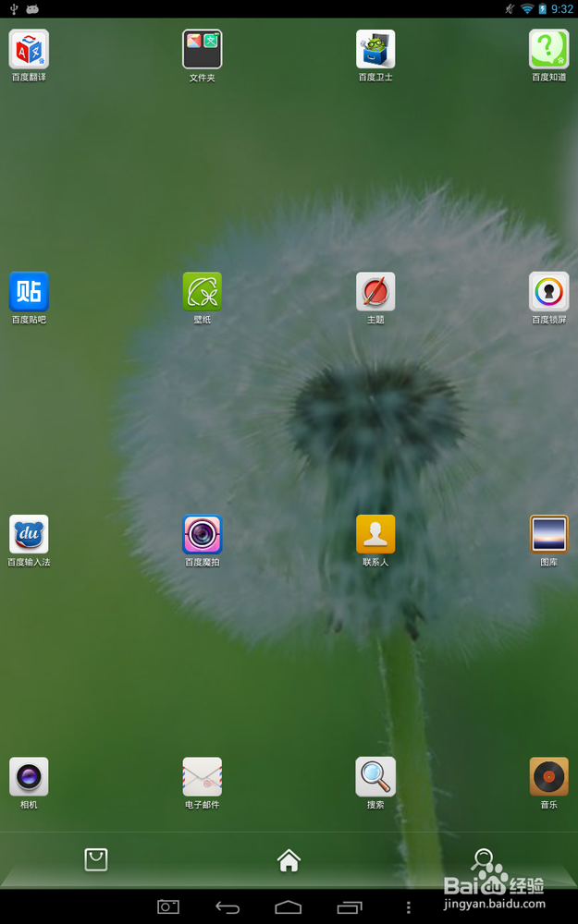Tap the Wi-Fi status icon
578x924 pixels.
(527, 9)
